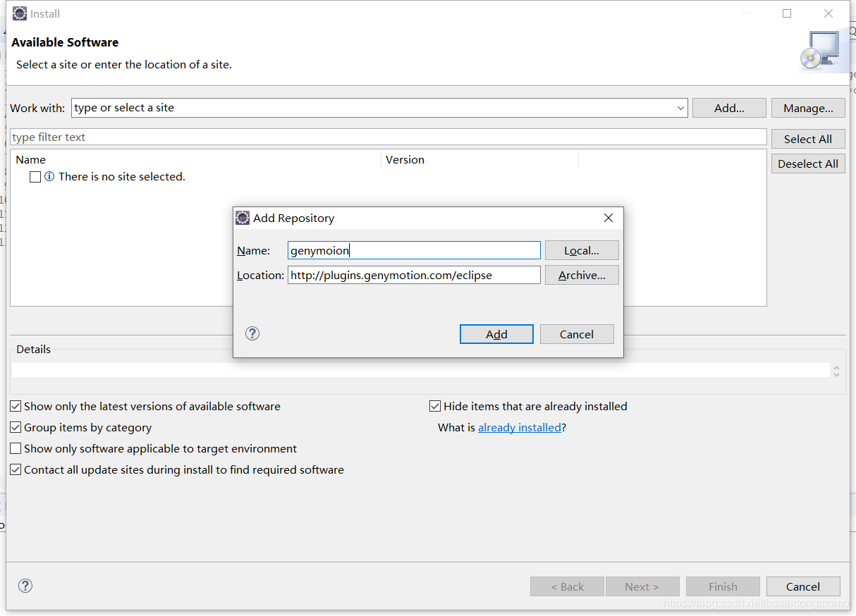Click Cancel in Add Repository dialog
Viewport: 856px width, 616px height.
pos(577,334)
